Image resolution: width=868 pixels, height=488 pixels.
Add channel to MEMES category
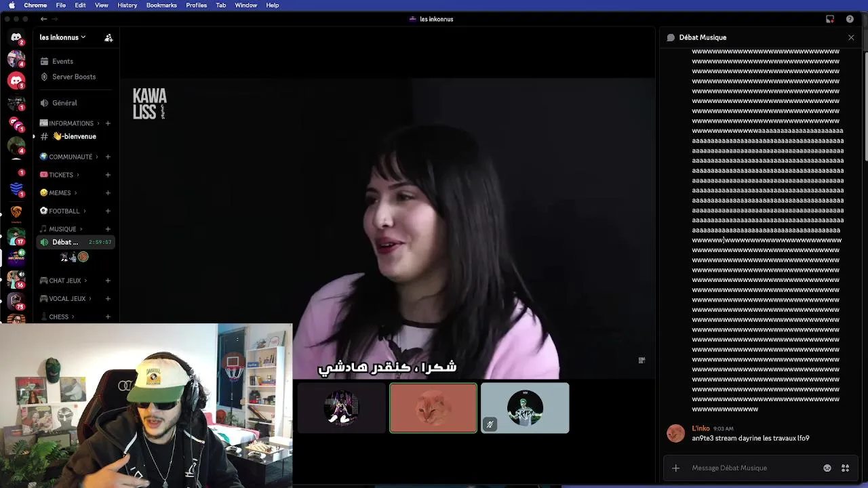tap(108, 192)
